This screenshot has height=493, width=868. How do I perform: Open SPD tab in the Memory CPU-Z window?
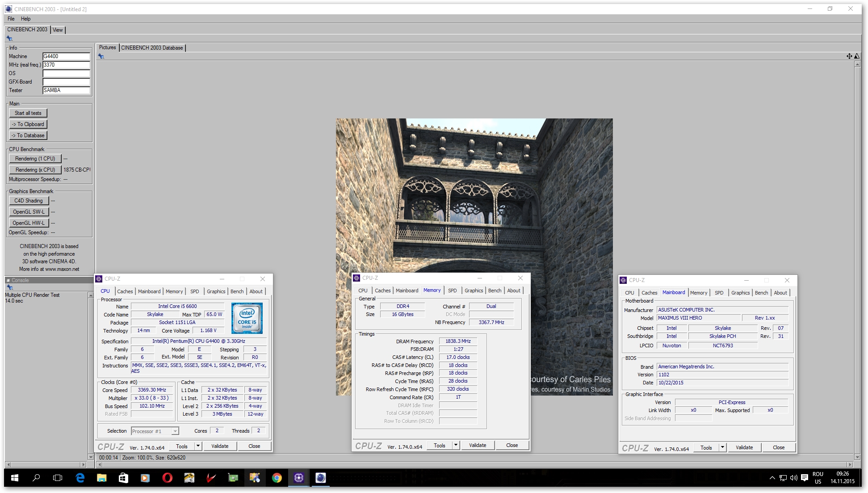pos(453,291)
